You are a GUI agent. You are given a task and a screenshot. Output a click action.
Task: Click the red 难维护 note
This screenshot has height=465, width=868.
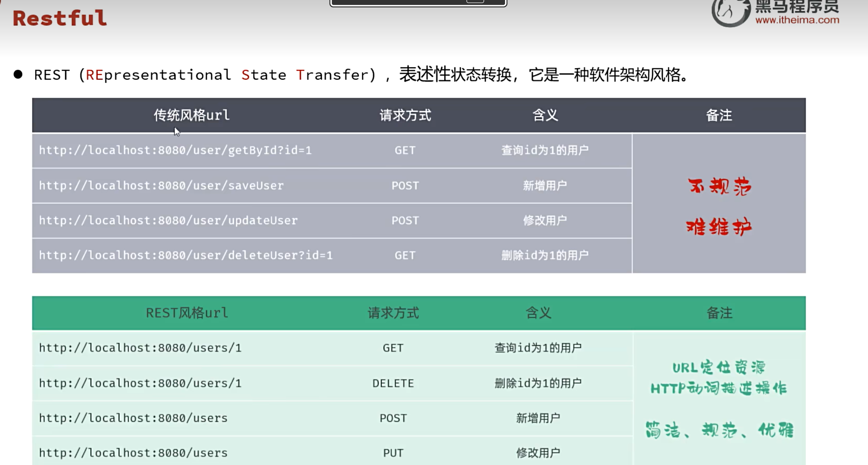click(x=719, y=227)
